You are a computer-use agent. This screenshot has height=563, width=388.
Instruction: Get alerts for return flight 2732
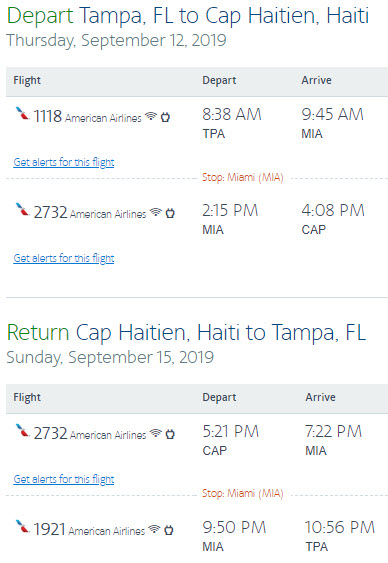tap(64, 479)
